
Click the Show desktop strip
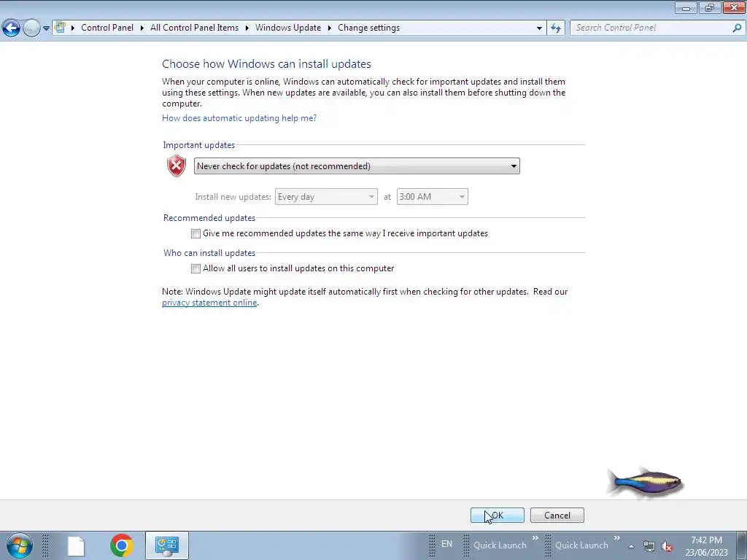pyautogui.click(x=741, y=545)
